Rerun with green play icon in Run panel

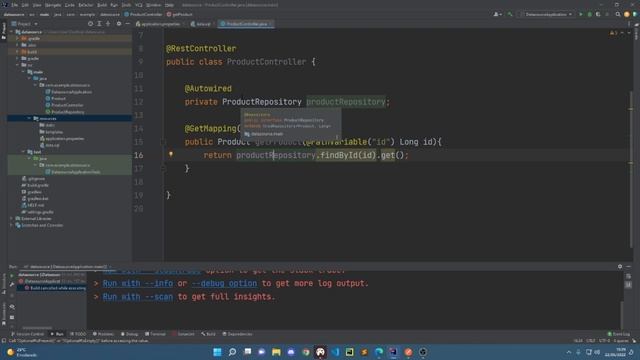coord(12,275)
